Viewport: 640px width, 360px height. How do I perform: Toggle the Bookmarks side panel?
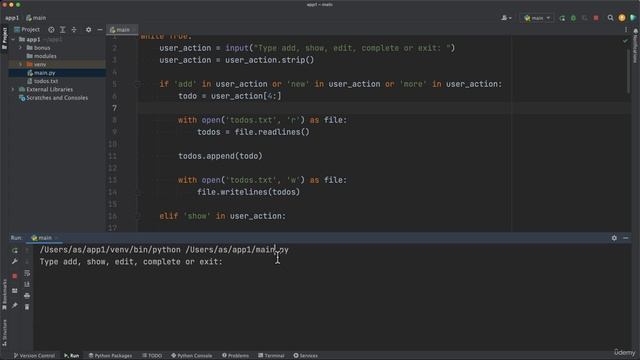pyautogui.click(x=4, y=294)
